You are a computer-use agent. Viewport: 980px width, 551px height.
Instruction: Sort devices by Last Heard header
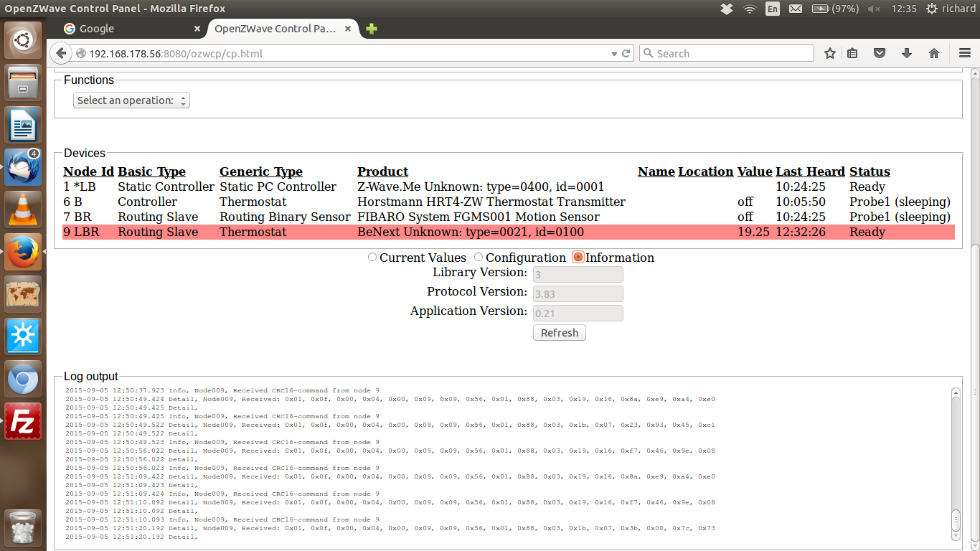point(811,171)
